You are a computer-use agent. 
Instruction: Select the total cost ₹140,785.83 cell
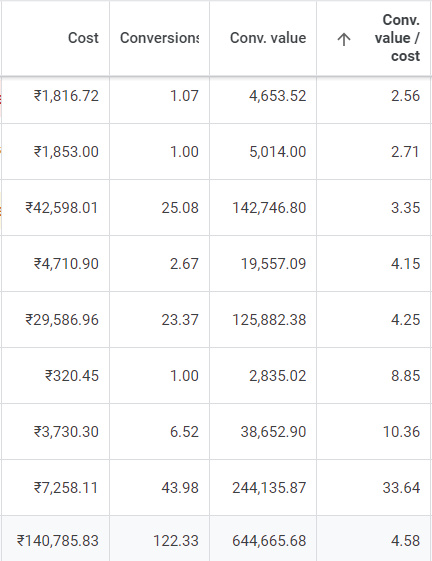[x=57, y=541]
